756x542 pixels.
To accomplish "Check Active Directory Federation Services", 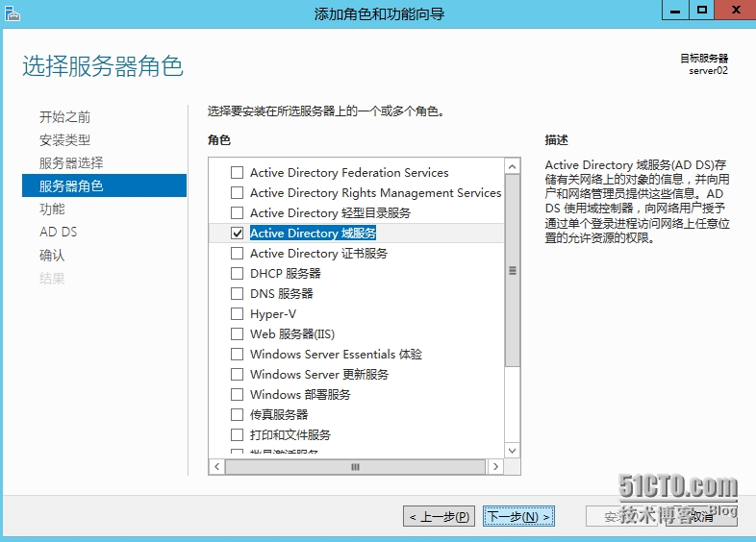I will 237,172.
